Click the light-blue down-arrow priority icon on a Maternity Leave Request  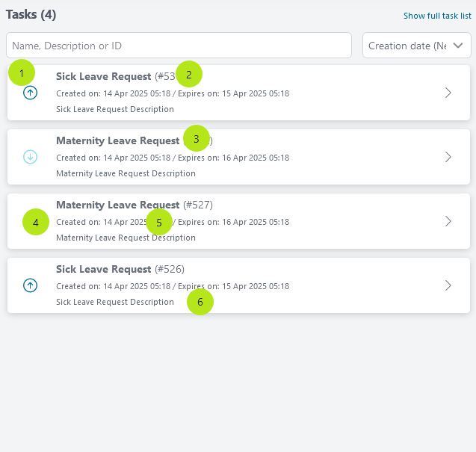coord(30,157)
